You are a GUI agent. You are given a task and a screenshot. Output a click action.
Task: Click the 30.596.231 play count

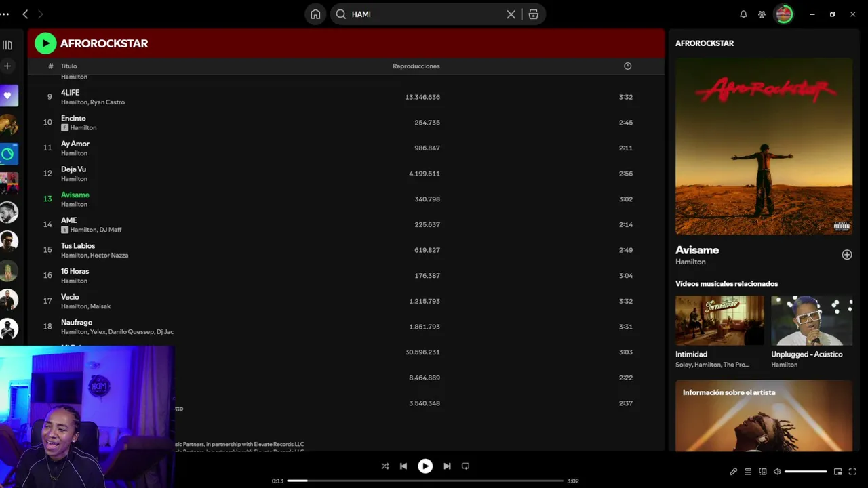click(422, 352)
